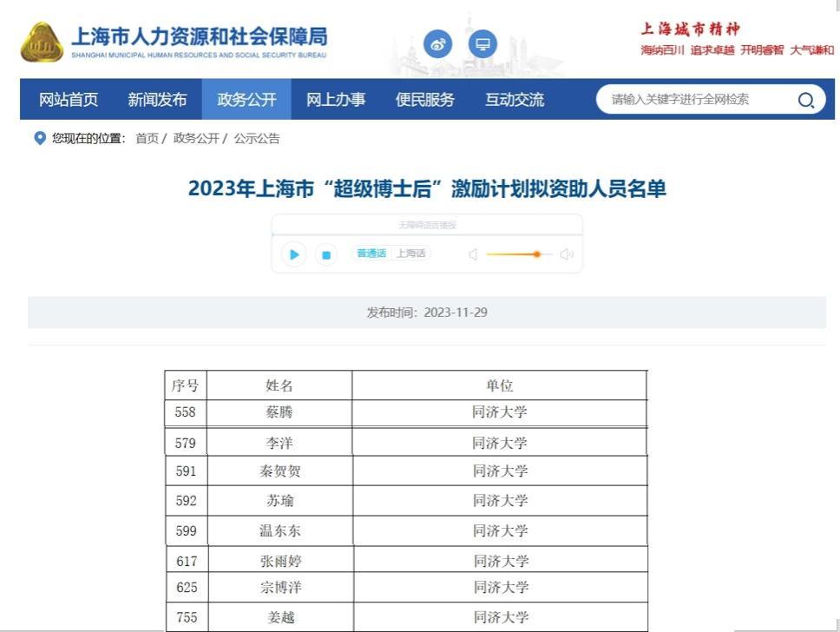Select 普通话 voice language
The height and width of the screenshot is (632, 840).
tap(371, 253)
